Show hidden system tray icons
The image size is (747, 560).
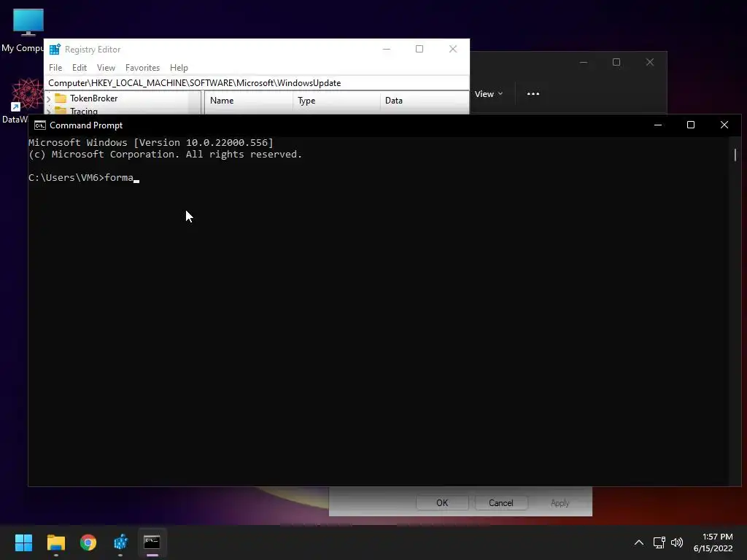click(x=639, y=542)
